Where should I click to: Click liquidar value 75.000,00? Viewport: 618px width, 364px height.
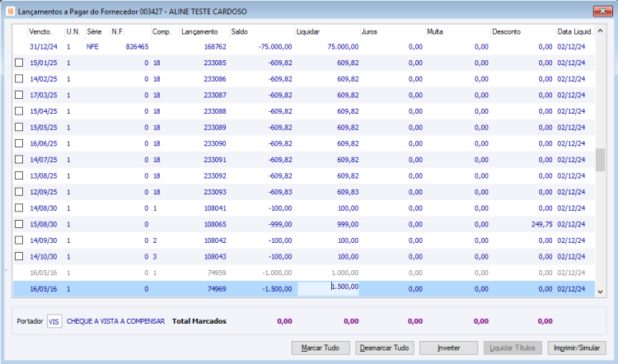pos(343,46)
